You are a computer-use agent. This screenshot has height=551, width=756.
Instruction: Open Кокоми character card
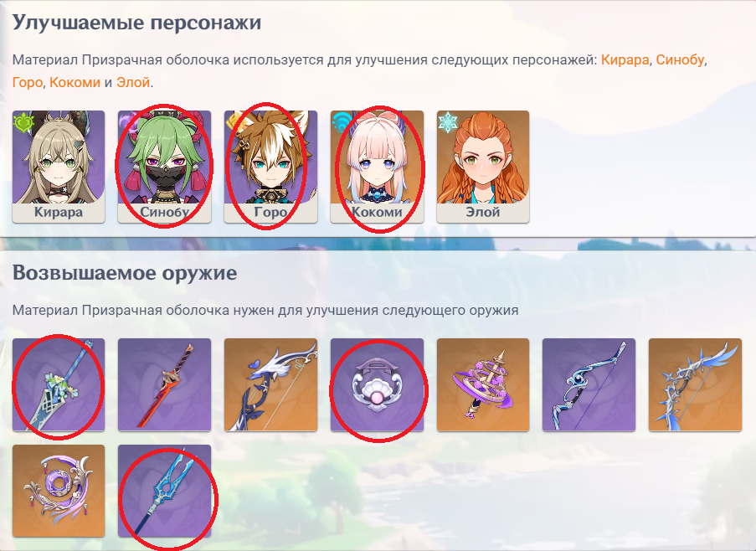(377, 167)
